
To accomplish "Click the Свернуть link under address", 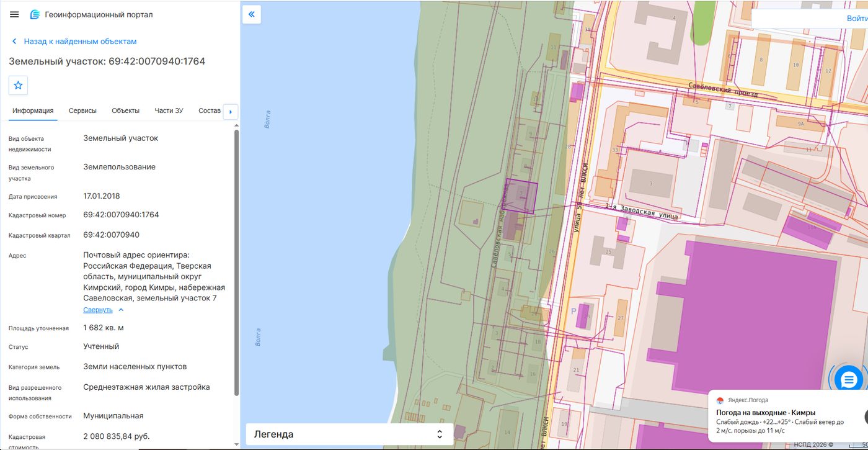I will tap(98, 310).
